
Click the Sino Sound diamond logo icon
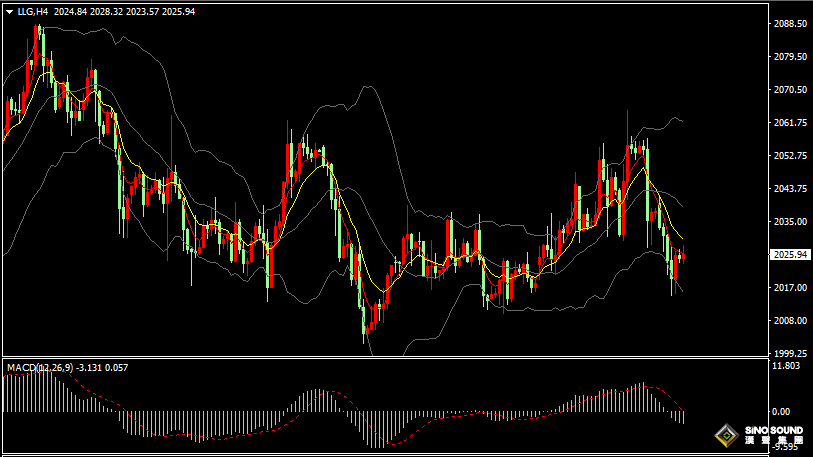727,436
